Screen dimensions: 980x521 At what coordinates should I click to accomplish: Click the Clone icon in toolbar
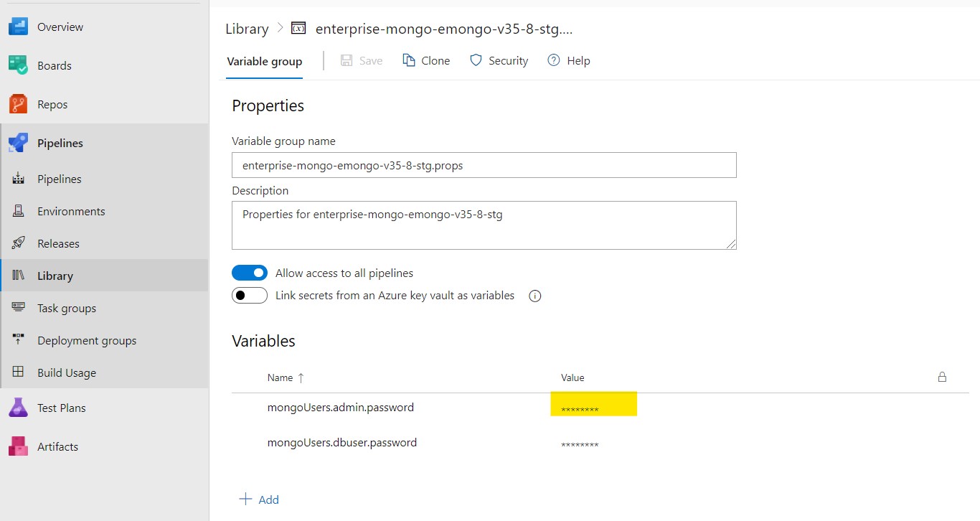click(x=409, y=60)
